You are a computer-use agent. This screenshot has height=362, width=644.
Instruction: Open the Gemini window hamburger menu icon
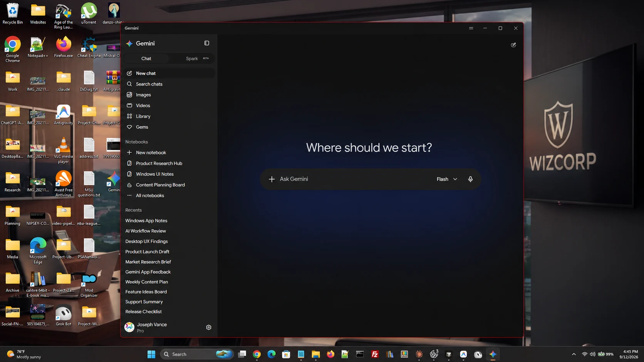pos(471,28)
